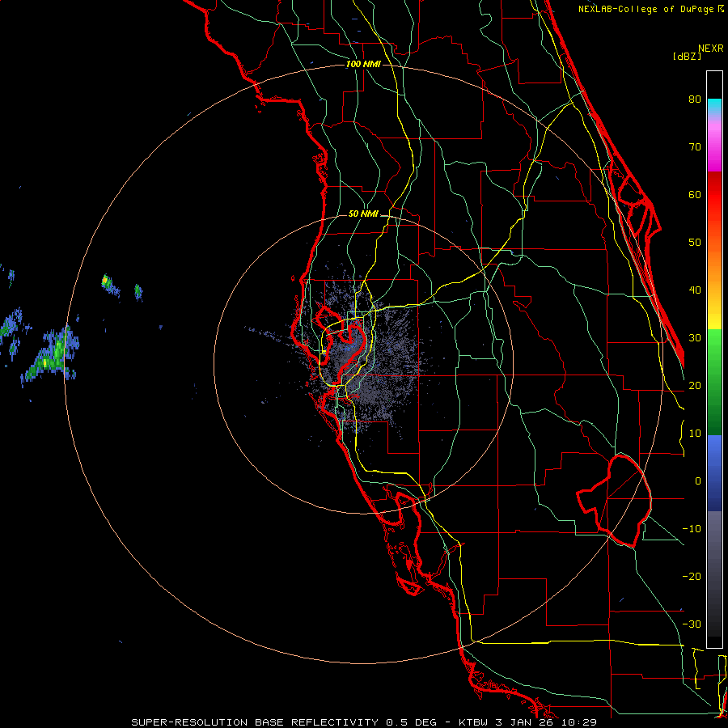Image resolution: width=728 pixels, height=728 pixels.
Task: Click the 40 dBZ tick on the legend
Action: click(x=695, y=290)
